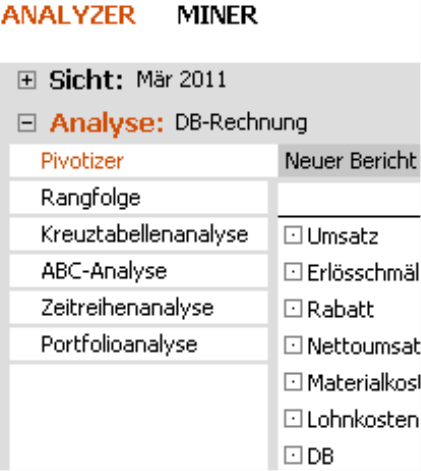Expand the Nettoumsatz node icon
The width and height of the screenshot is (421, 471).
(293, 345)
